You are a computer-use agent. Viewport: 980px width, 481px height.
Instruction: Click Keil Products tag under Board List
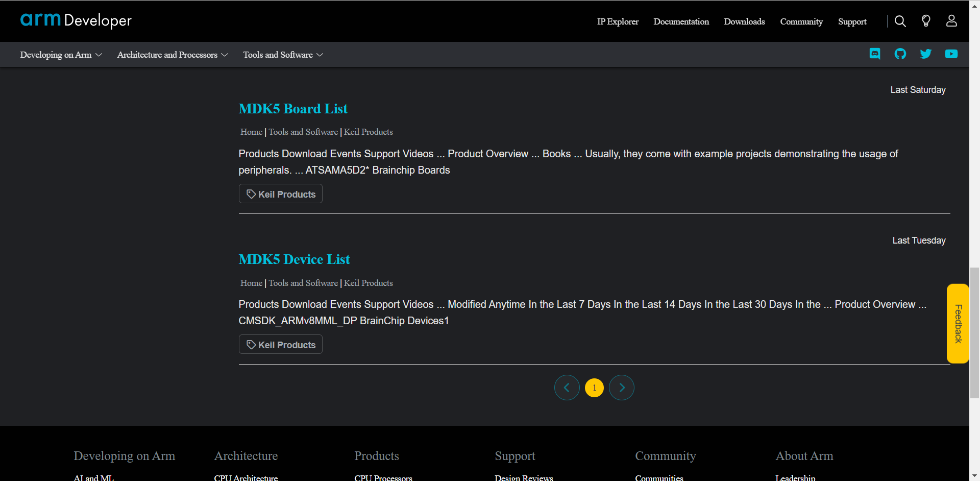pyautogui.click(x=281, y=194)
